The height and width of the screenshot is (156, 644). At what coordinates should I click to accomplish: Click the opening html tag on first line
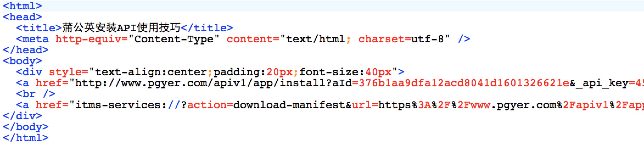point(23,6)
